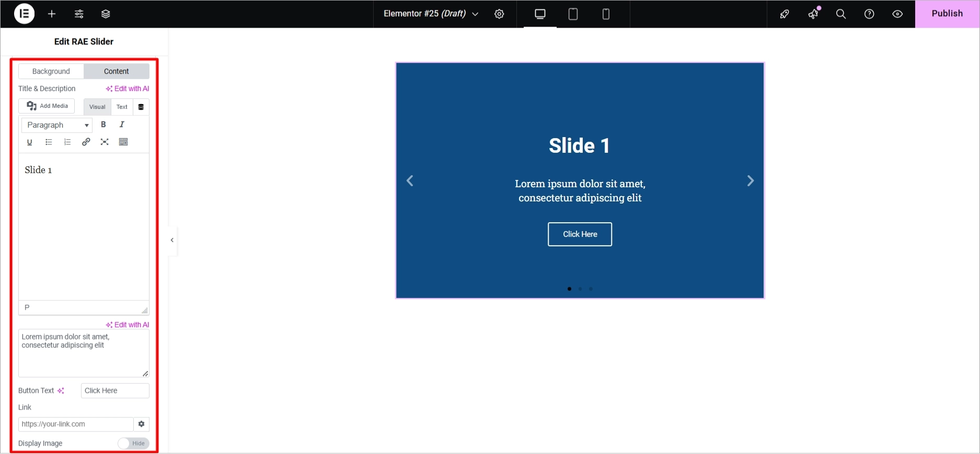Screen dimensions: 980x454
Task: Open Site Settings sliders icon
Action: pyautogui.click(x=79, y=14)
